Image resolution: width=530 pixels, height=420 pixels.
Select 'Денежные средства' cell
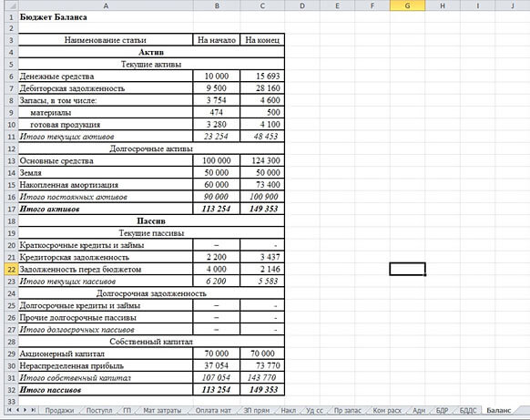point(106,77)
